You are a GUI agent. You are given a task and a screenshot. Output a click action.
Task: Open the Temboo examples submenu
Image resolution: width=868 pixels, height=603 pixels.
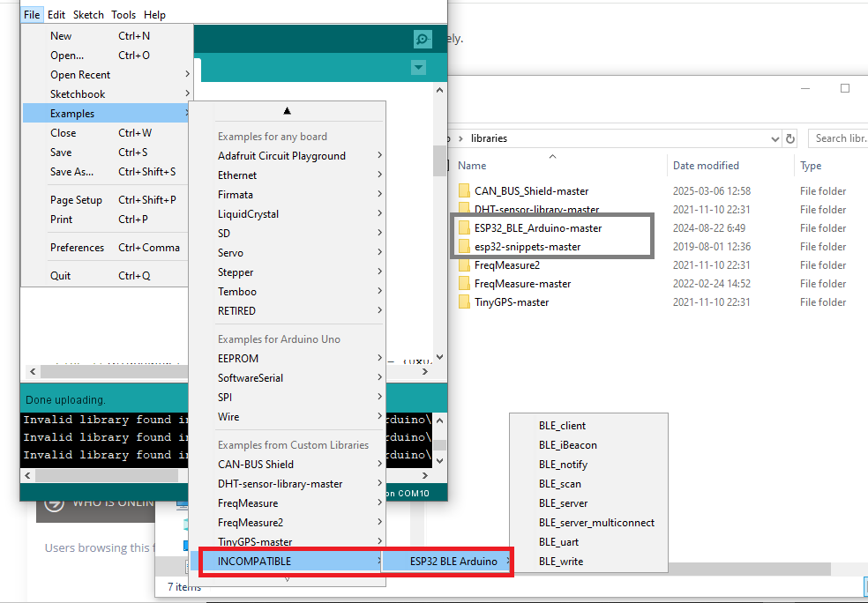click(x=288, y=292)
